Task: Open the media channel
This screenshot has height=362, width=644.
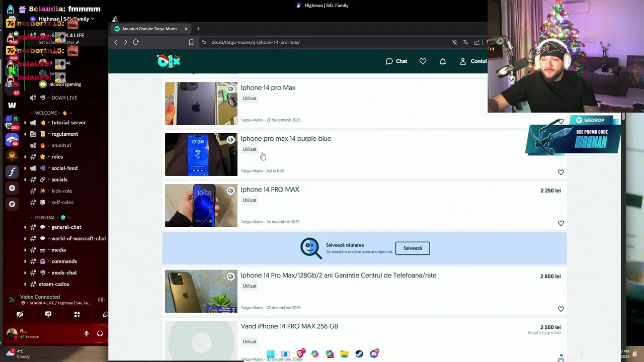Action: 58,250
